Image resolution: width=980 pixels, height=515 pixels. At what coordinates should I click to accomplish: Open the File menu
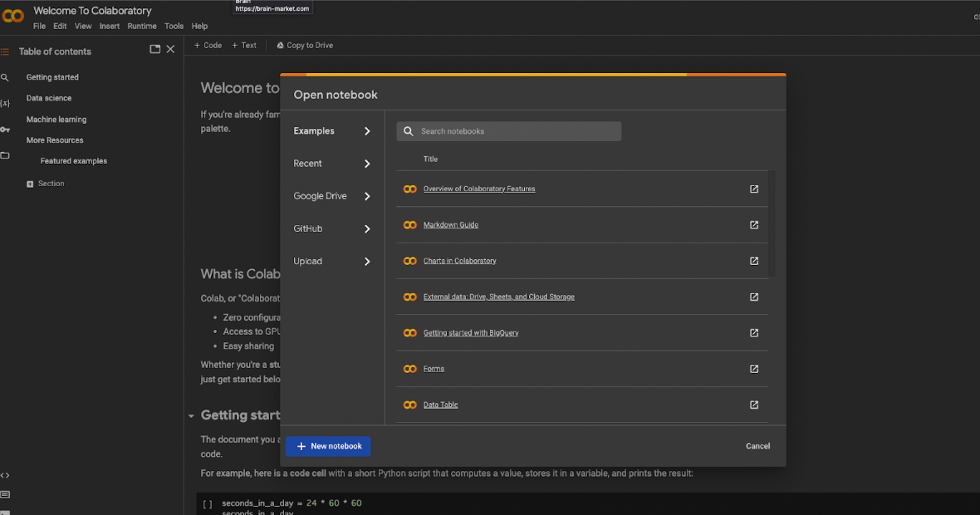(x=39, y=27)
